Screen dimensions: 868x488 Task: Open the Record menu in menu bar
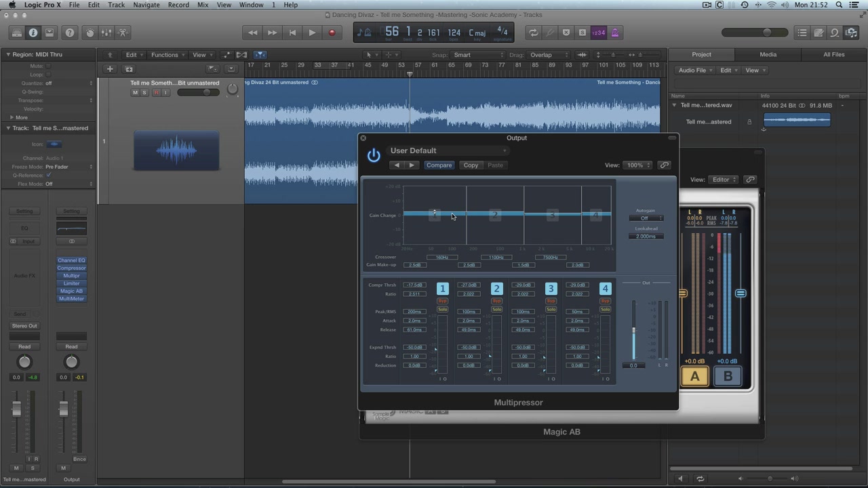178,5
